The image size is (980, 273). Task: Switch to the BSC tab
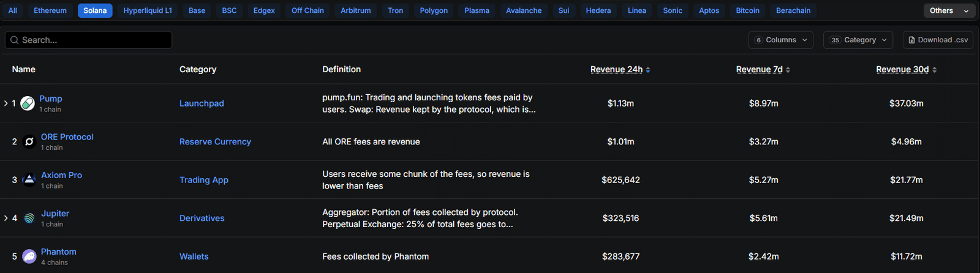(x=230, y=10)
